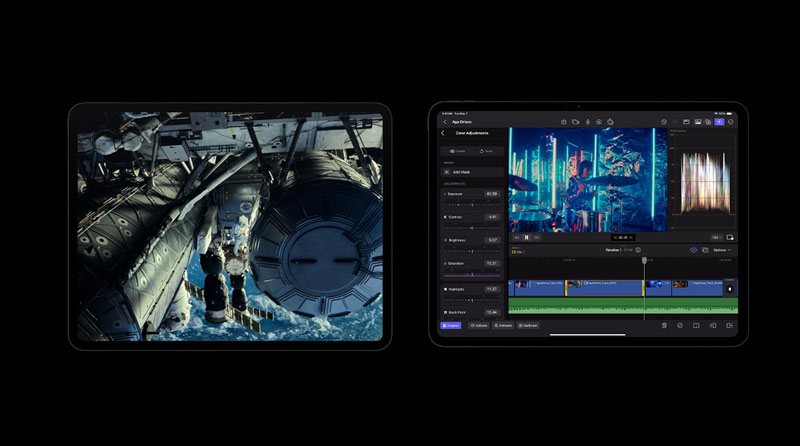This screenshot has width=800, height=446.
Task: Edit the Exposure value field
Action: (492, 194)
